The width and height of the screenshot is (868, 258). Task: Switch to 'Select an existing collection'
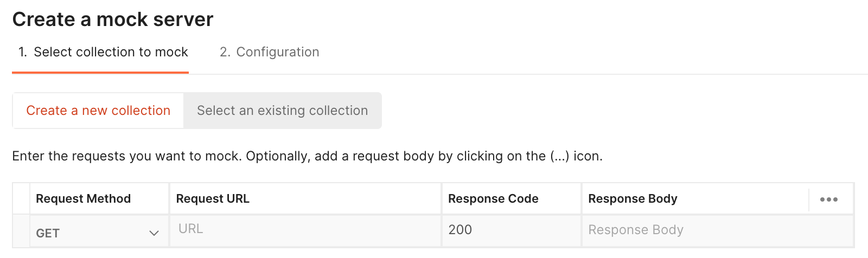[282, 111]
